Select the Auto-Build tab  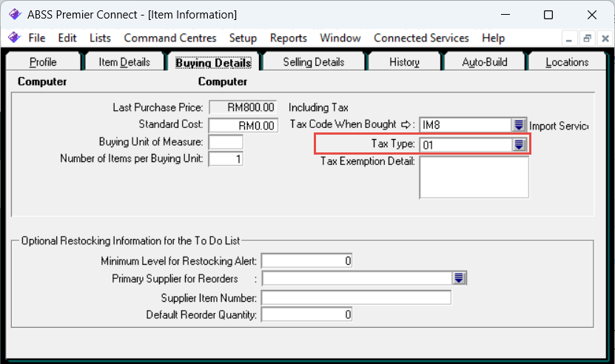click(x=485, y=62)
